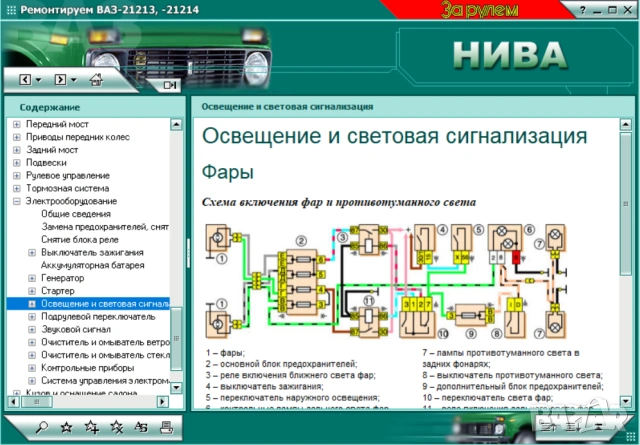Click the next section down-arrow icon
This screenshot has height=445, width=640.
573,427
